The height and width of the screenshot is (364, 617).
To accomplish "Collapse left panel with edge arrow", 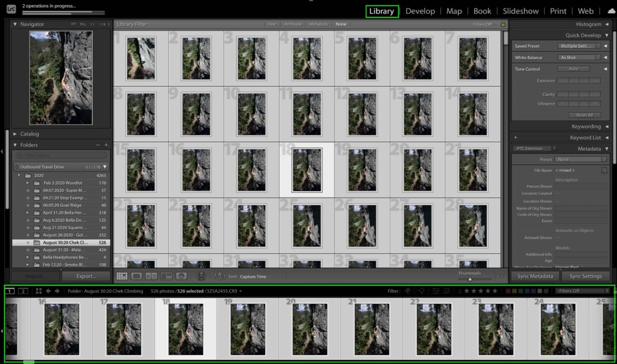I will 2,151.
